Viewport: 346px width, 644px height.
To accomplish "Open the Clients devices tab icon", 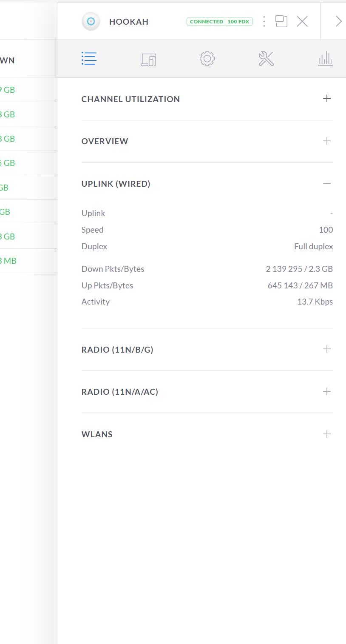I will (148, 60).
